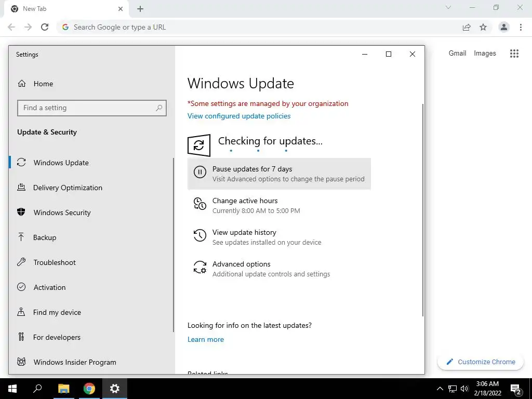Open the Chrome profile avatar

[x=504, y=27]
